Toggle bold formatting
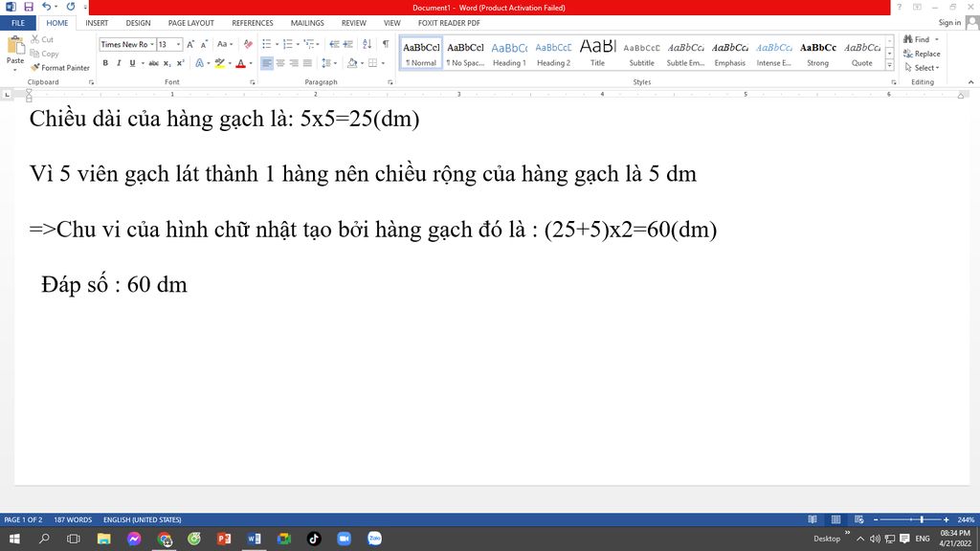The image size is (980, 551). tap(105, 63)
